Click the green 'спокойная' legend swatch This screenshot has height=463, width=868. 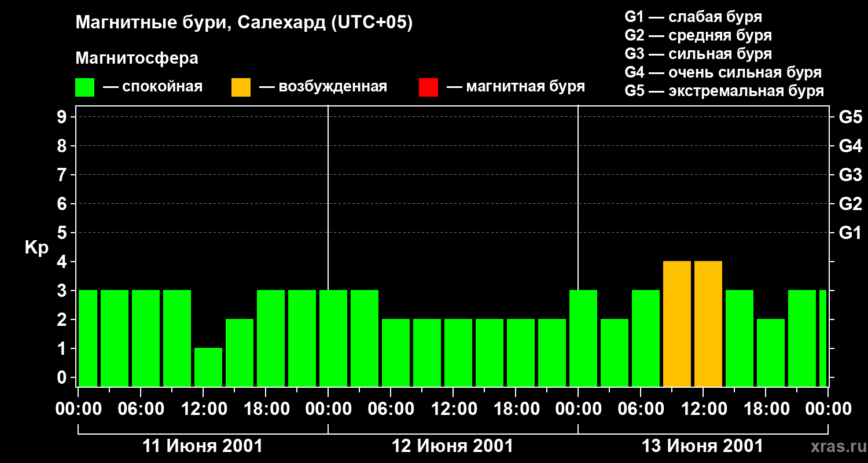click(x=85, y=87)
